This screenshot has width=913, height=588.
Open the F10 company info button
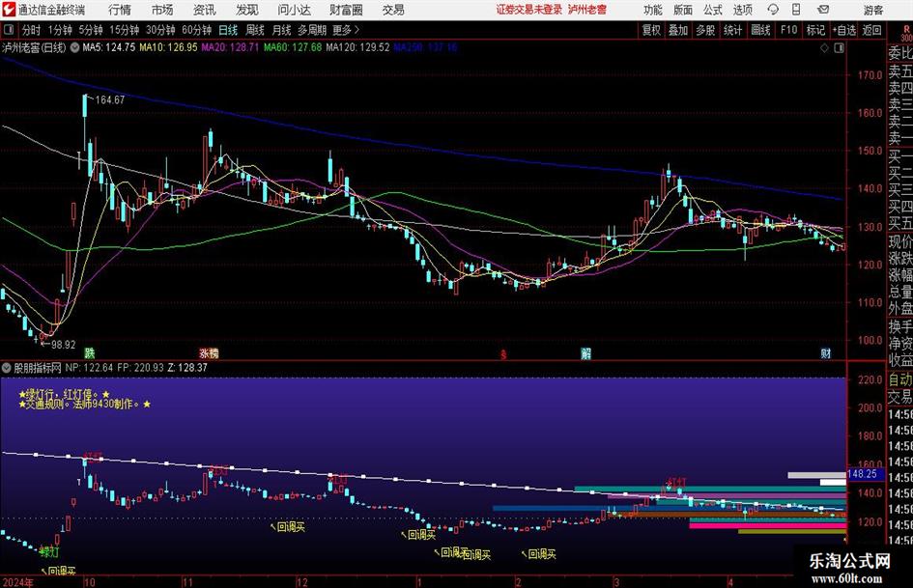pos(789,30)
